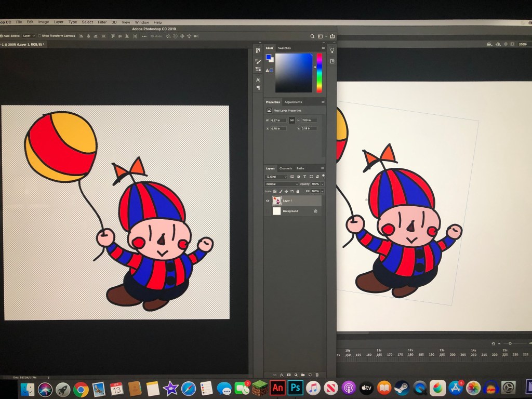Click the link width and height icon

pos(291,120)
